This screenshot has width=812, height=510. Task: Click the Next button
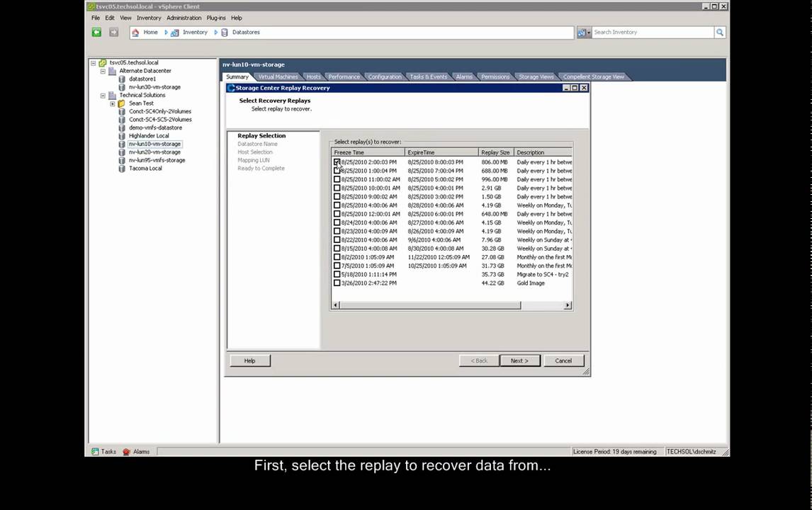pyautogui.click(x=520, y=361)
